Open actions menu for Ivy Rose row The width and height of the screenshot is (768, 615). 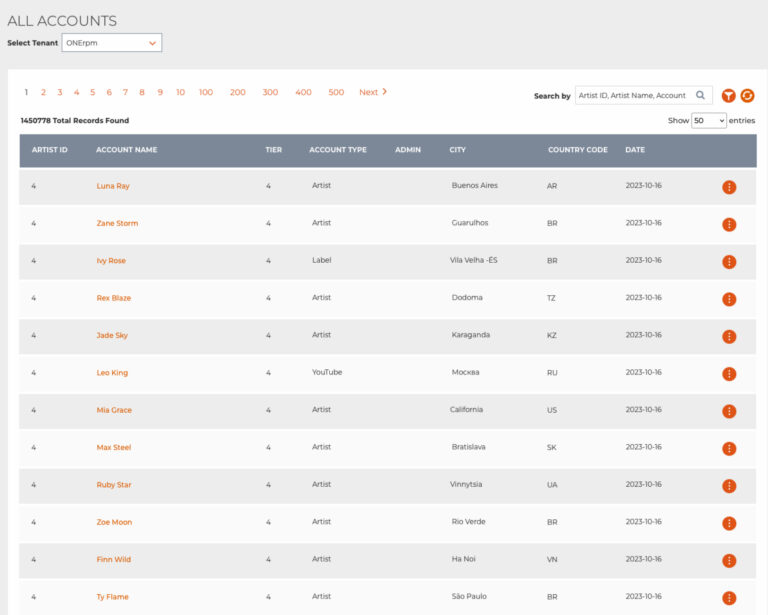pyautogui.click(x=729, y=262)
